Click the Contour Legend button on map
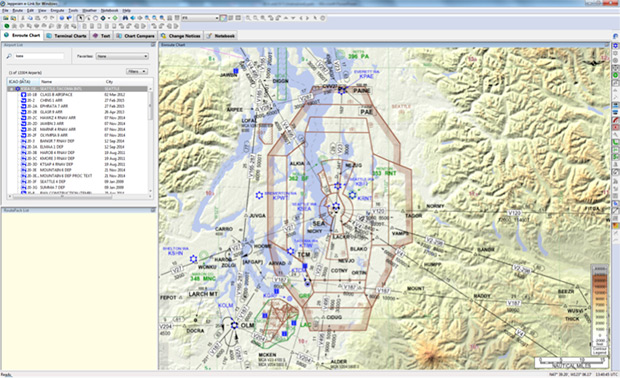620x378 pixels. 600,351
